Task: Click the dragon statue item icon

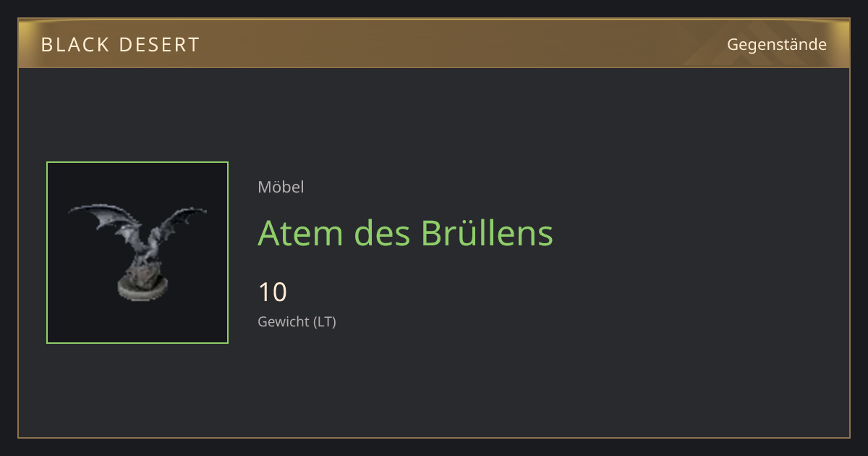Action: (x=137, y=253)
